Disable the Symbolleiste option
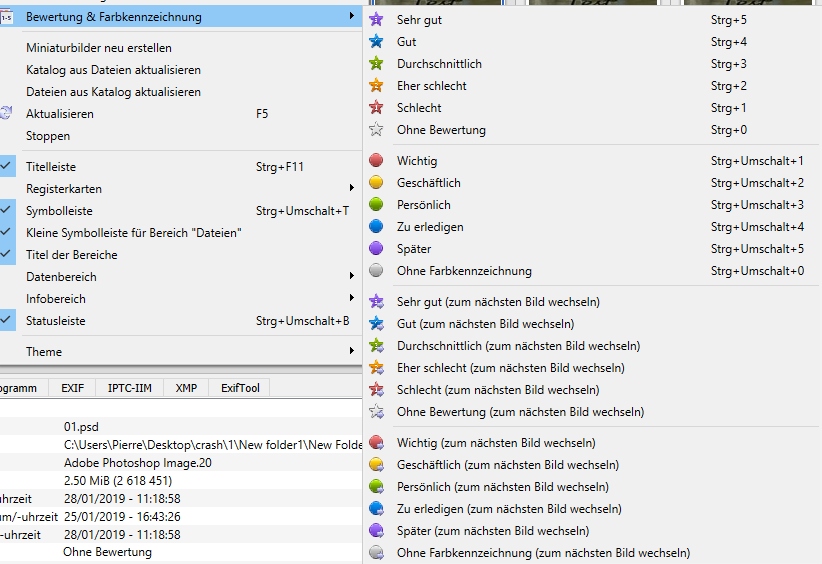 pyautogui.click(x=7, y=211)
